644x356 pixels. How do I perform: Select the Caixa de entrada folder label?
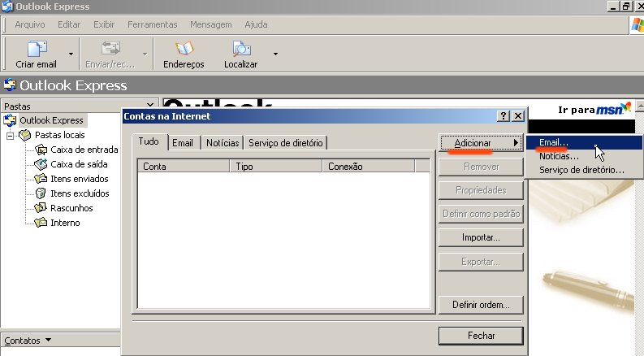pyautogui.click(x=84, y=150)
